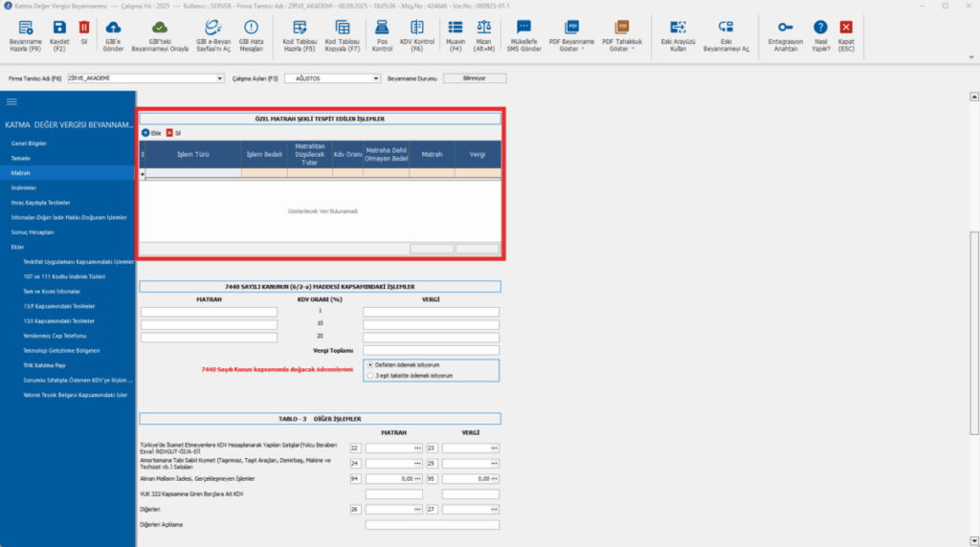The height and width of the screenshot is (547, 980).
Task: Go to Genel Bilgiler section
Action: (x=29, y=143)
